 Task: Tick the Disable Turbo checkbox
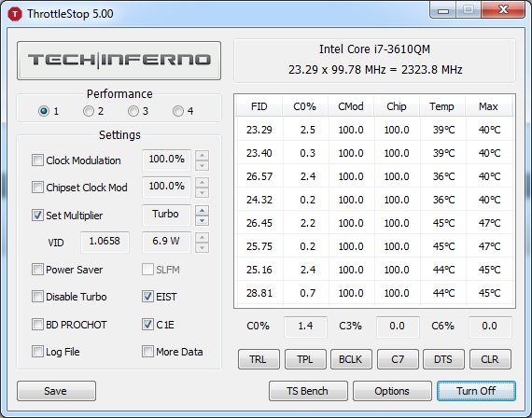coord(37,297)
